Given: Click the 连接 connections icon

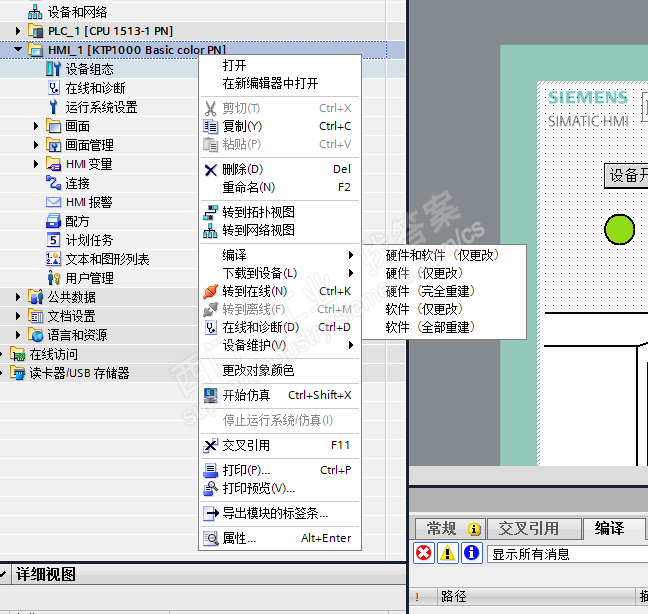Looking at the screenshot, I should 53,183.
